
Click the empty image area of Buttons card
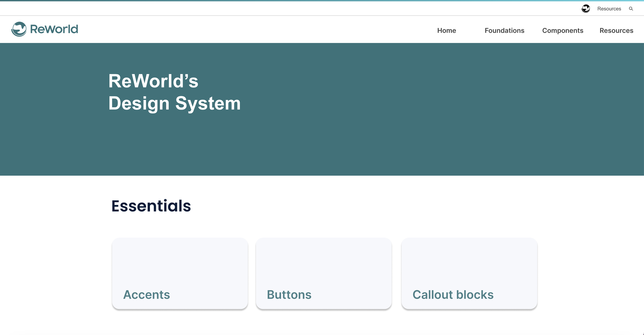(324, 260)
